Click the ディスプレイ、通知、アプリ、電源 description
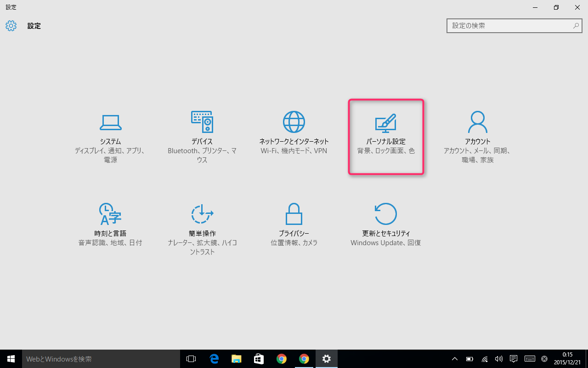 click(x=110, y=155)
